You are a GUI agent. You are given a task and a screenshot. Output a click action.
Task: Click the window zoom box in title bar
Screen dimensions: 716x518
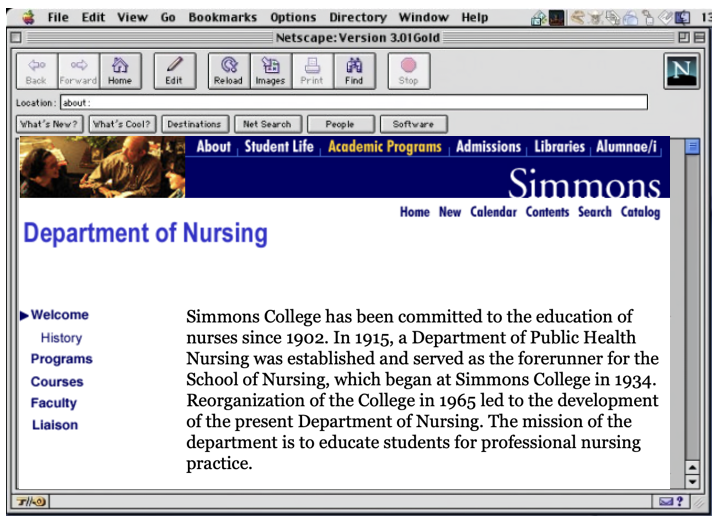684,37
